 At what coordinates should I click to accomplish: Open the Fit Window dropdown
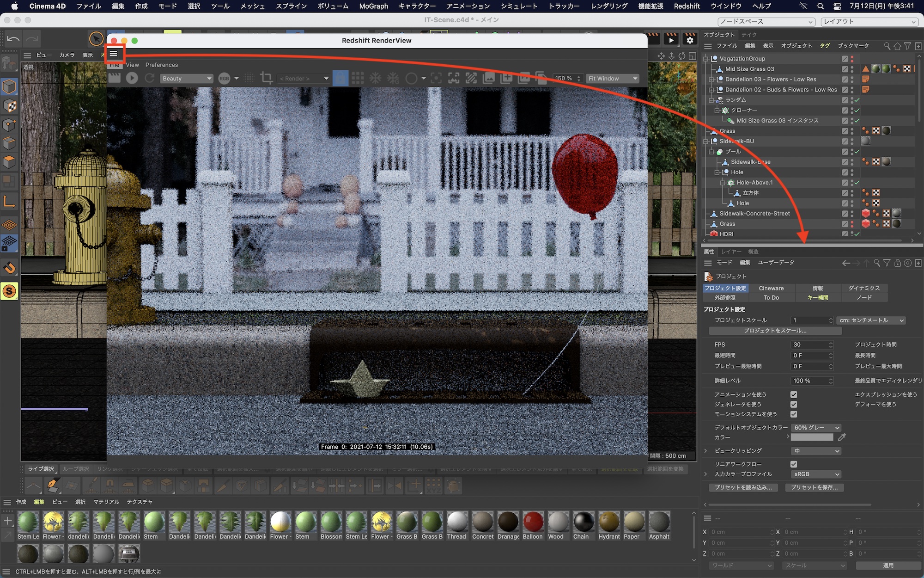(613, 79)
